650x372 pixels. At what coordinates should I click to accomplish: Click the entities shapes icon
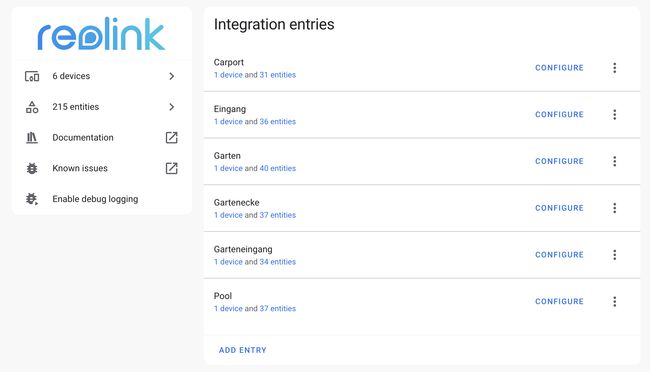[x=32, y=107]
